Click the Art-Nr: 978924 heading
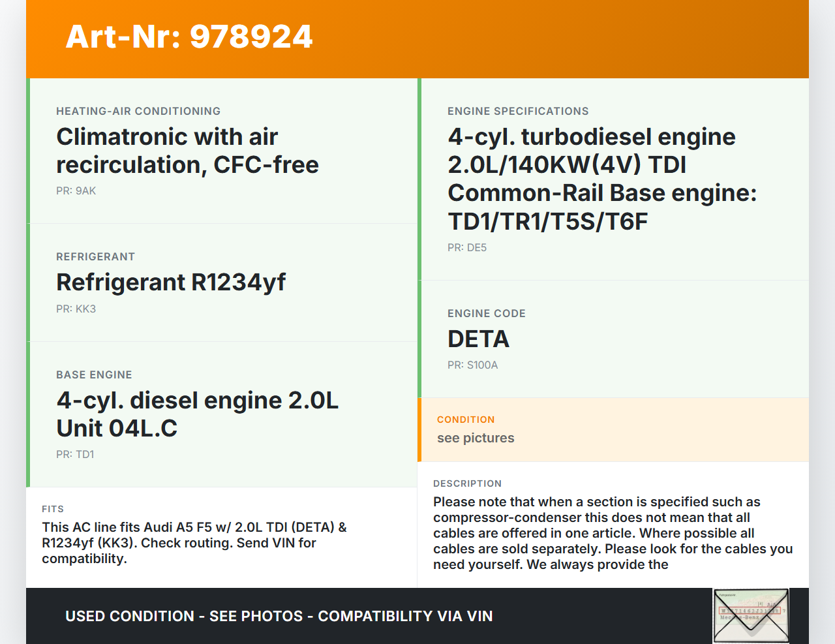Image resolution: width=835 pixels, height=644 pixels. tap(189, 37)
